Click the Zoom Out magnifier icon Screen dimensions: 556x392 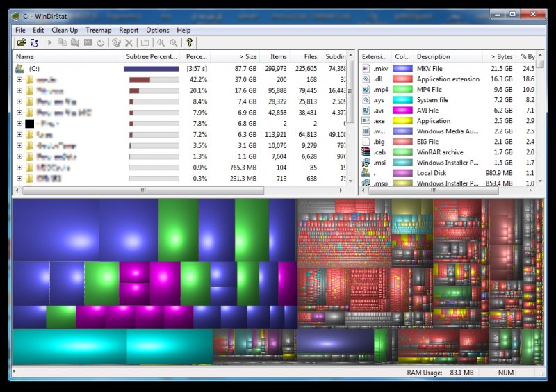pos(173,42)
